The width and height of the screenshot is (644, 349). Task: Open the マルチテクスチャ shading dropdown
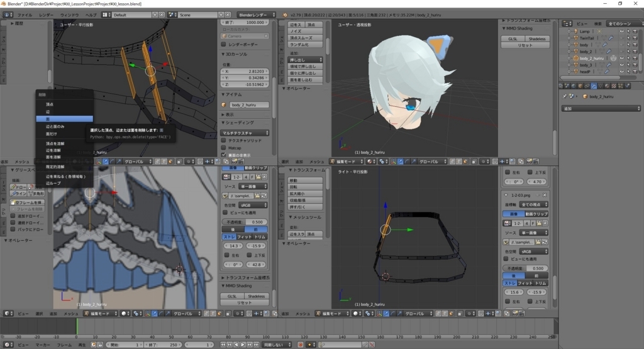click(x=245, y=133)
